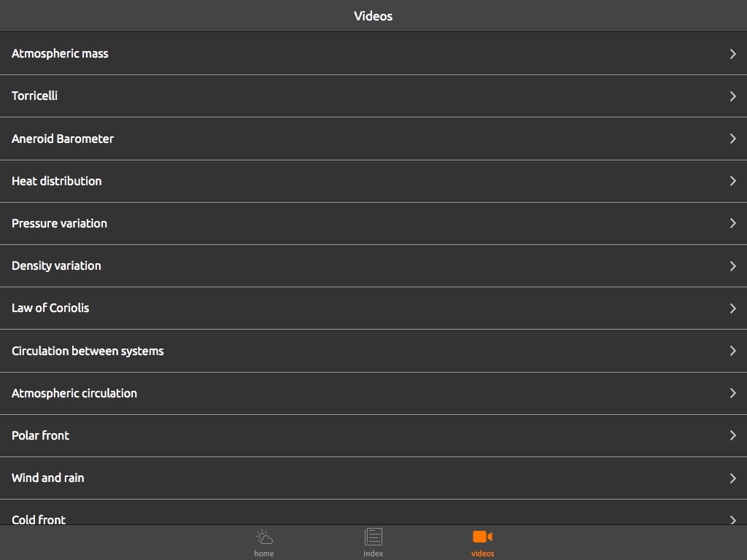Open the index document icon

(373, 537)
